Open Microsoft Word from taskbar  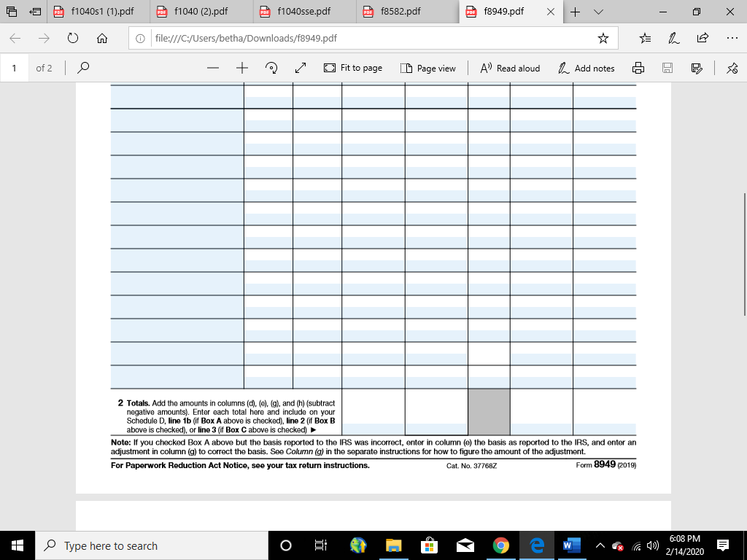(572, 545)
